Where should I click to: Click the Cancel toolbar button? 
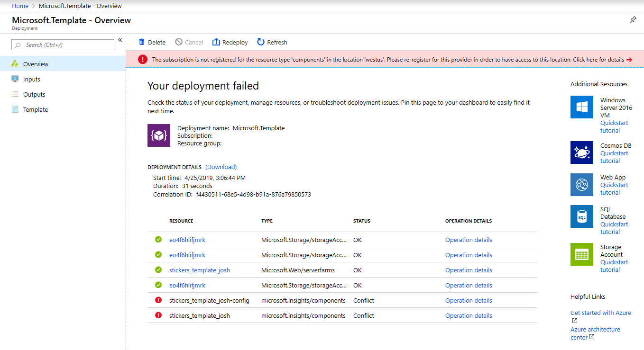(x=189, y=42)
